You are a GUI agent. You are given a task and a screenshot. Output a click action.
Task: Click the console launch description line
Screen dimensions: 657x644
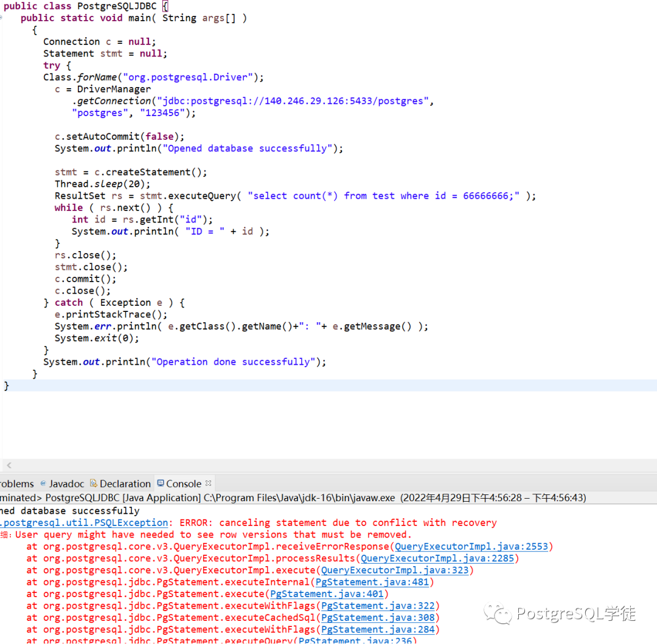pos(293,498)
